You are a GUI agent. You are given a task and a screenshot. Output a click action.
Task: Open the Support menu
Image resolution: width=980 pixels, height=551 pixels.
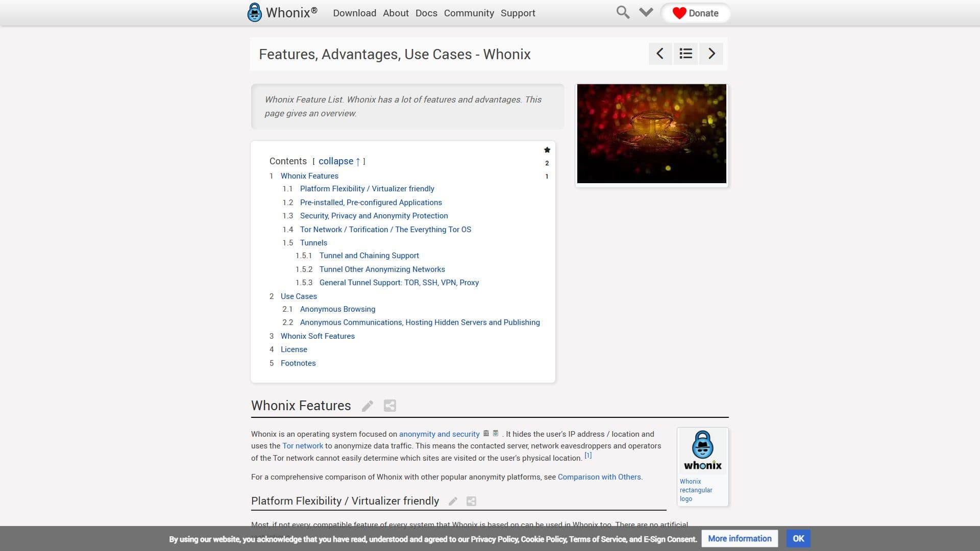[518, 13]
